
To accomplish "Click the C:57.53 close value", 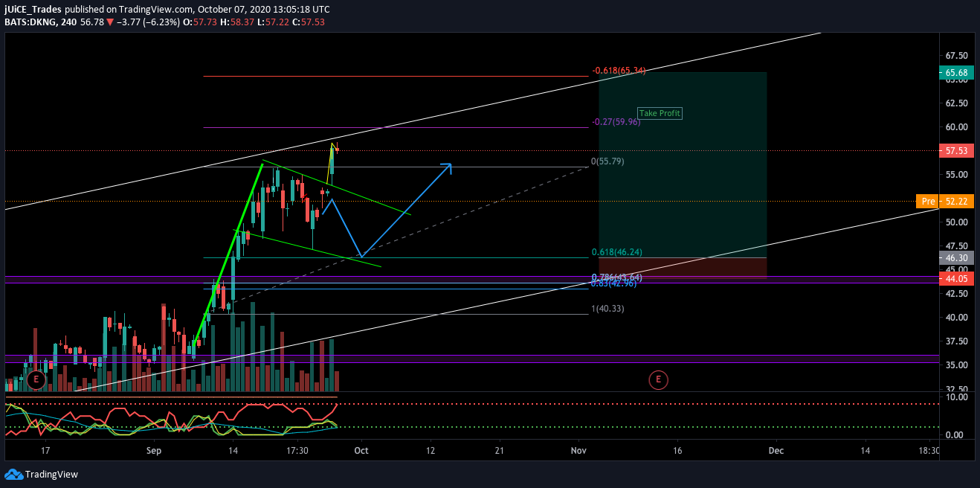I will tap(309, 22).
